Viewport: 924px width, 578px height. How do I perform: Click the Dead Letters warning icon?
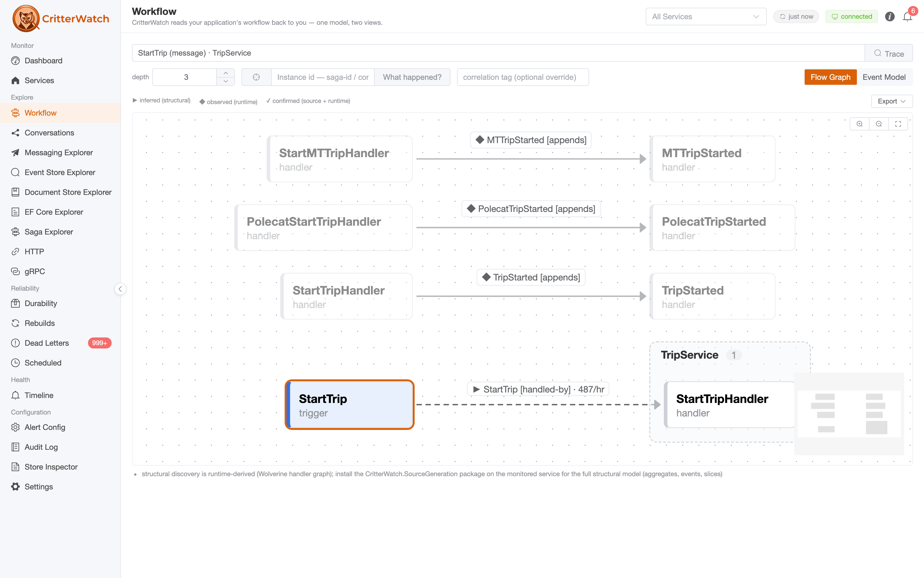tap(15, 343)
